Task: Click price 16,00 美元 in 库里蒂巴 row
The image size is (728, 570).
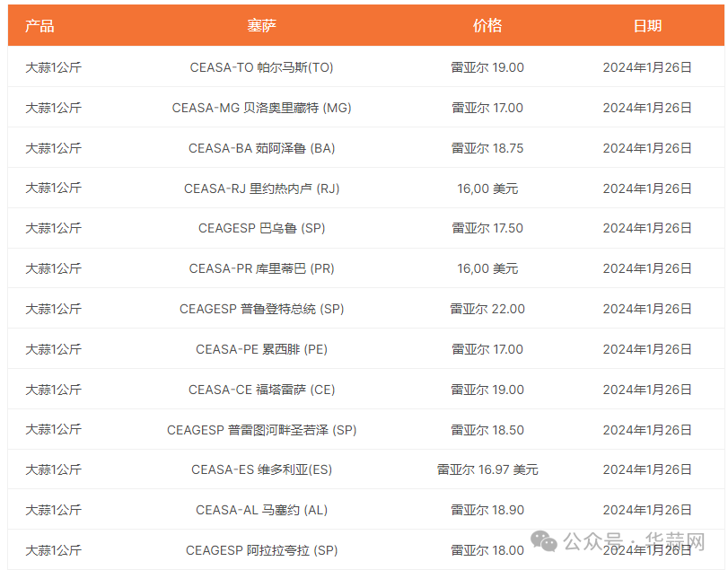Action: pyautogui.click(x=487, y=268)
